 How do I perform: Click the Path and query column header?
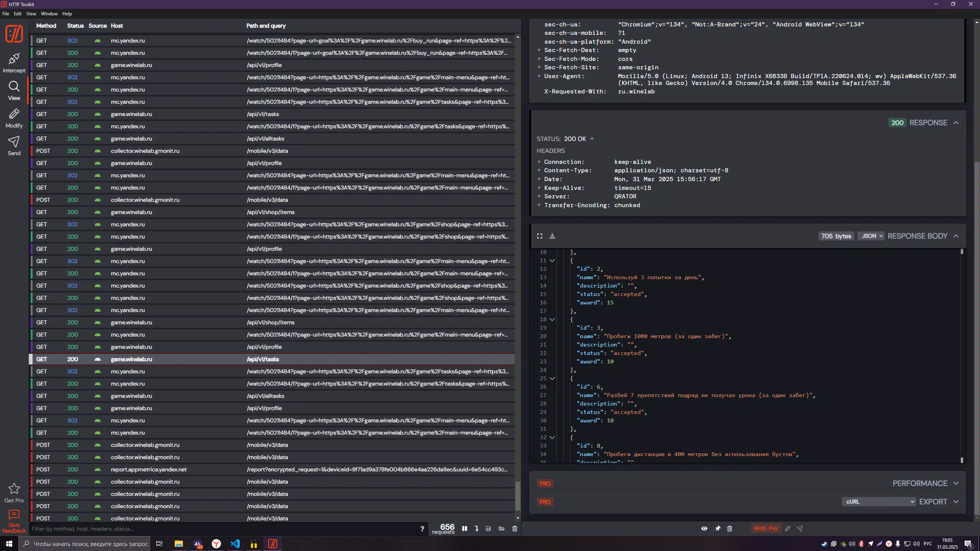coord(266,26)
